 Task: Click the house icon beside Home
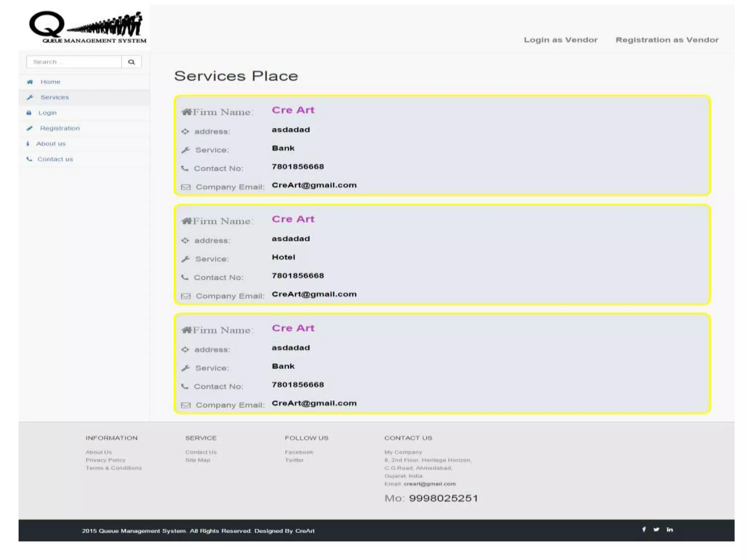coord(30,82)
